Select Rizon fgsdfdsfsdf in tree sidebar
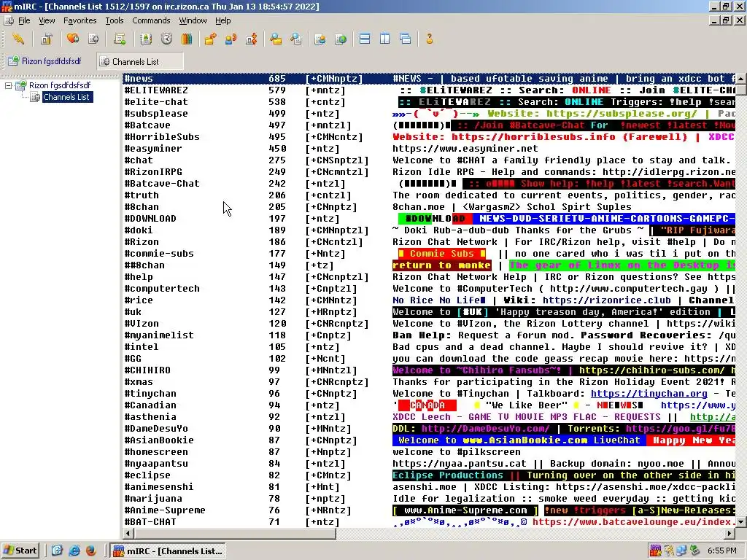 (60, 86)
